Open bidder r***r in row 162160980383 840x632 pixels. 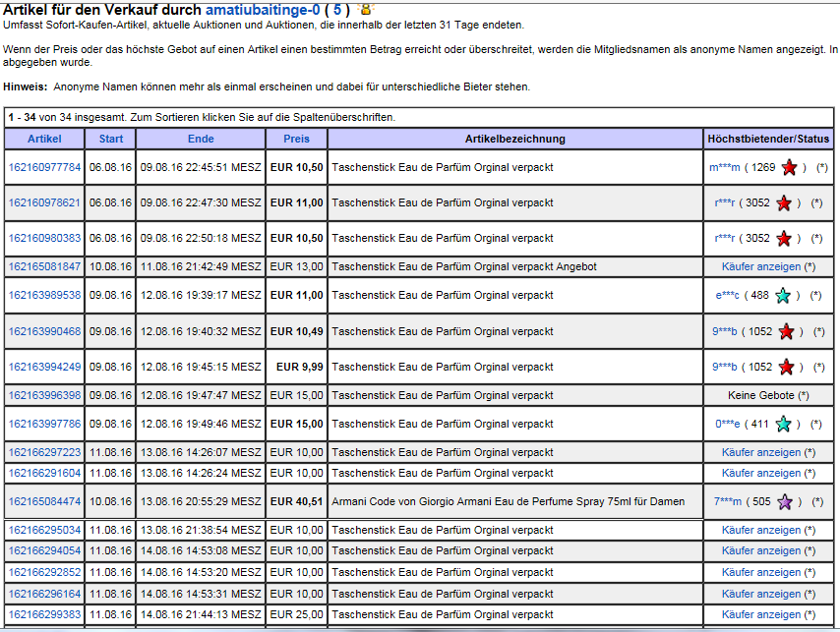(724, 238)
